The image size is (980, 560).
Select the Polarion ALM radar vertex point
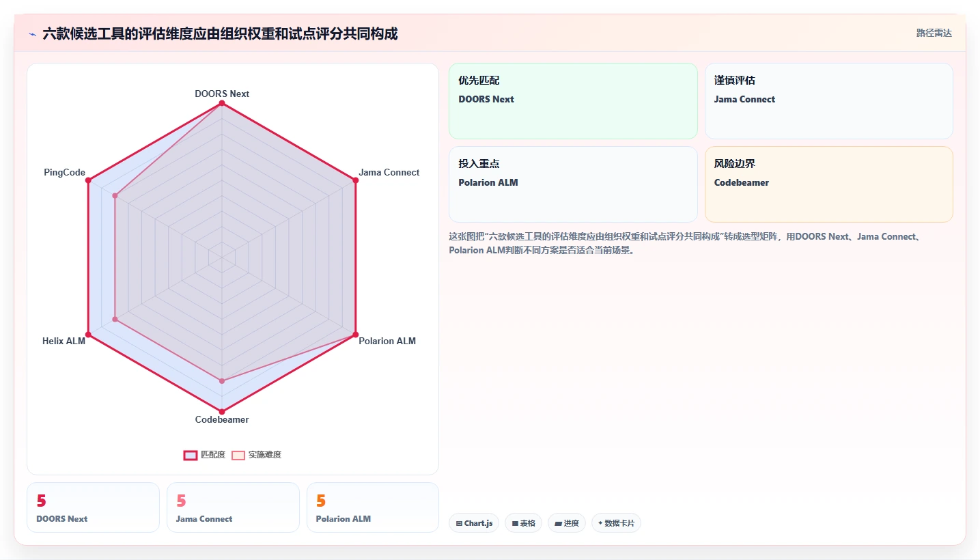click(355, 335)
